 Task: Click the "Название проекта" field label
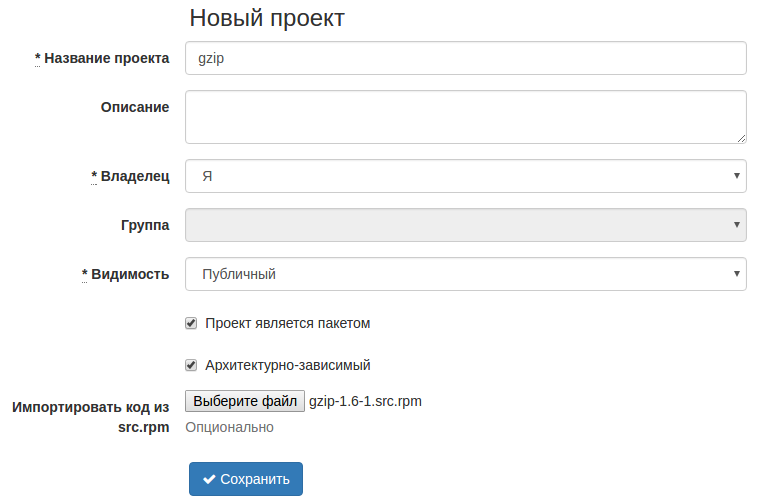tap(106, 58)
